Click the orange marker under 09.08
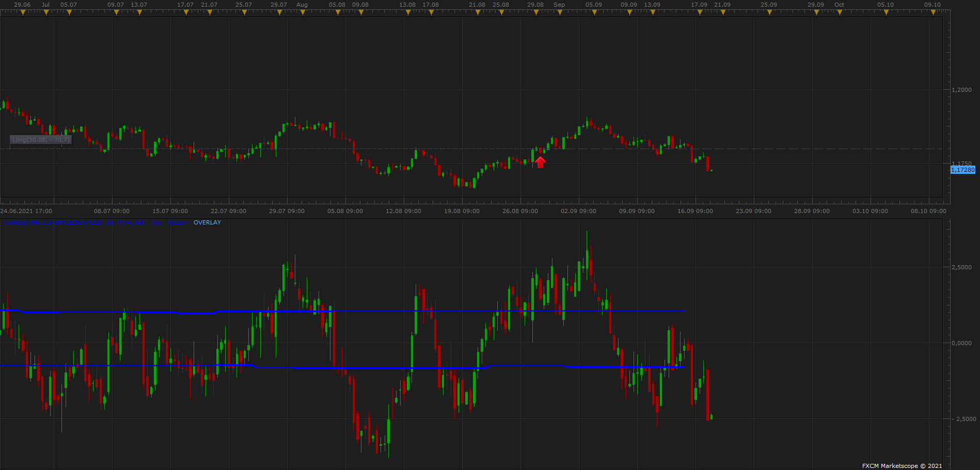The height and width of the screenshot is (470, 980). coord(361,13)
